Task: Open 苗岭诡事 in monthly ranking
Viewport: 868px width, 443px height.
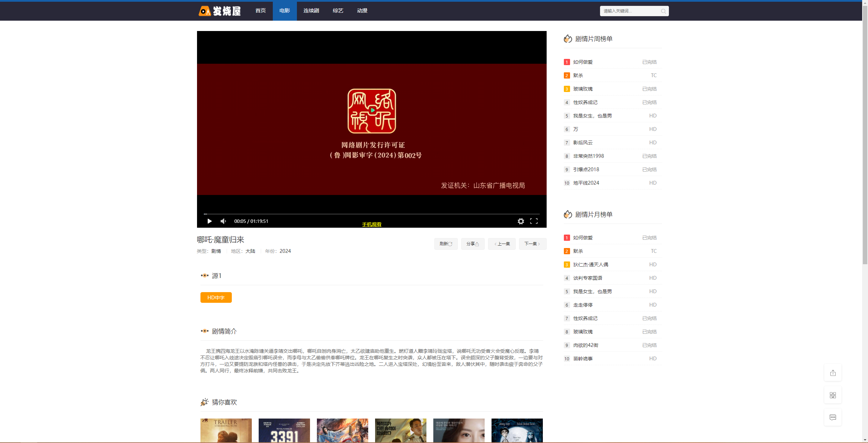Action: coord(583,359)
